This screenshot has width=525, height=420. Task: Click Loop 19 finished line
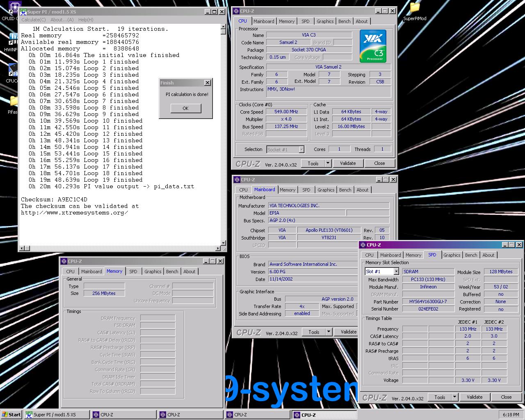pos(85,180)
